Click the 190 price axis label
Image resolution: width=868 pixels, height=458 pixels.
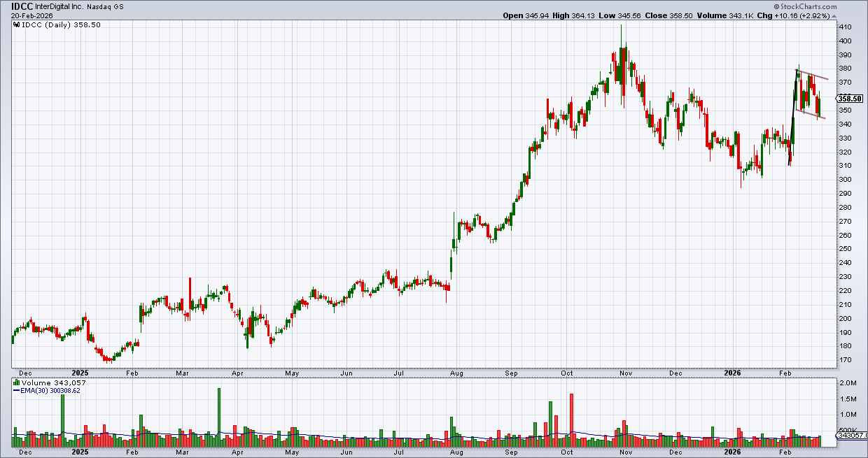click(x=845, y=332)
